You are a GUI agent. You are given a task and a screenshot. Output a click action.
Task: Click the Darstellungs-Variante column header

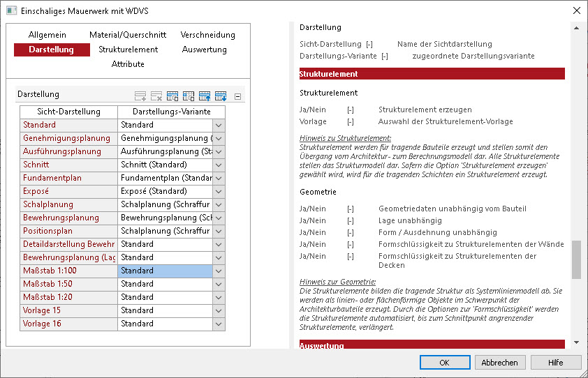click(171, 112)
